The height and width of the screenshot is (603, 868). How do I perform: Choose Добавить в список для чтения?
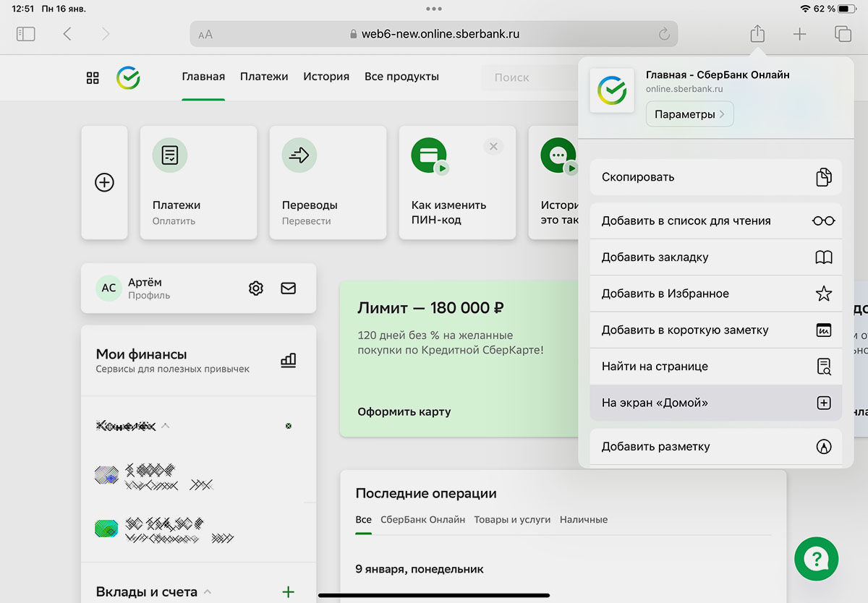pyautogui.click(x=716, y=221)
